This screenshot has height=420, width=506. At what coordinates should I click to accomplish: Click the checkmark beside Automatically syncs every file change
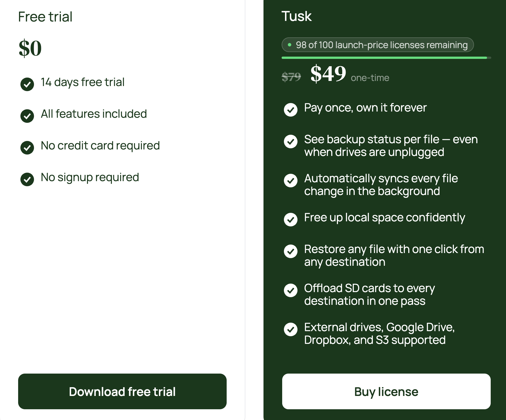pos(291,181)
